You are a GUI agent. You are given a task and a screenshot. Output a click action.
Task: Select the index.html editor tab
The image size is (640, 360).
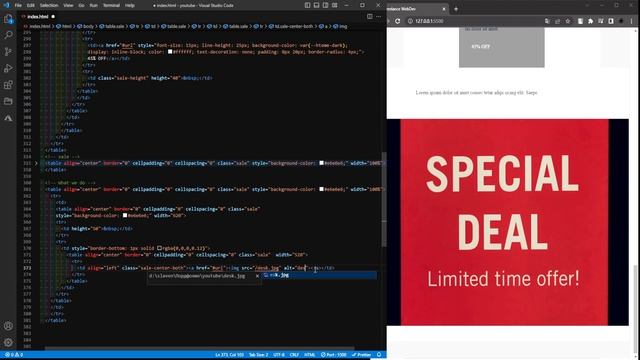38,17
